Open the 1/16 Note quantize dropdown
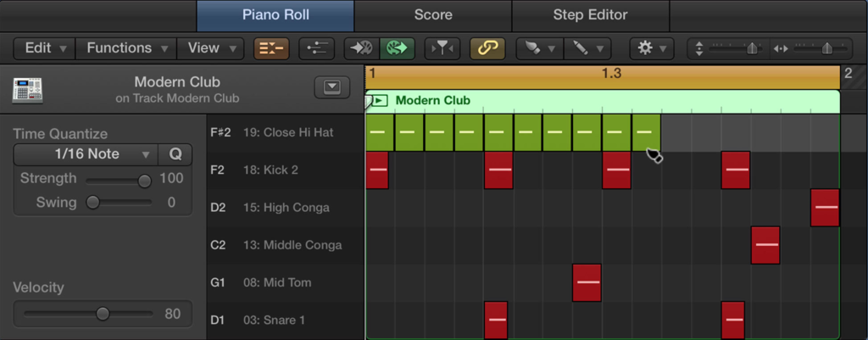This screenshot has height=340, width=868. pos(86,154)
